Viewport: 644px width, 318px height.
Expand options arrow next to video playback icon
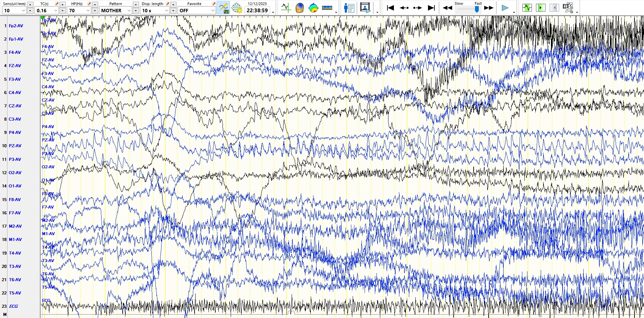[377, 12]
